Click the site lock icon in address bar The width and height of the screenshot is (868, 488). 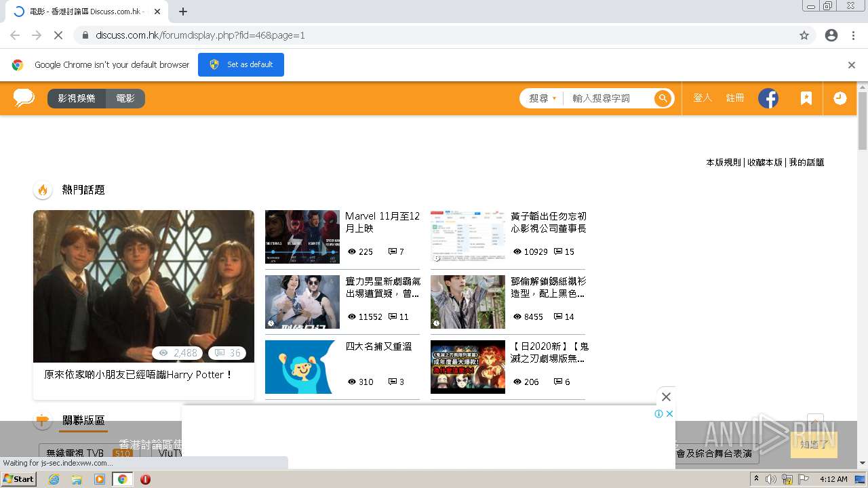pyautogui.click(x=85, y=35)
